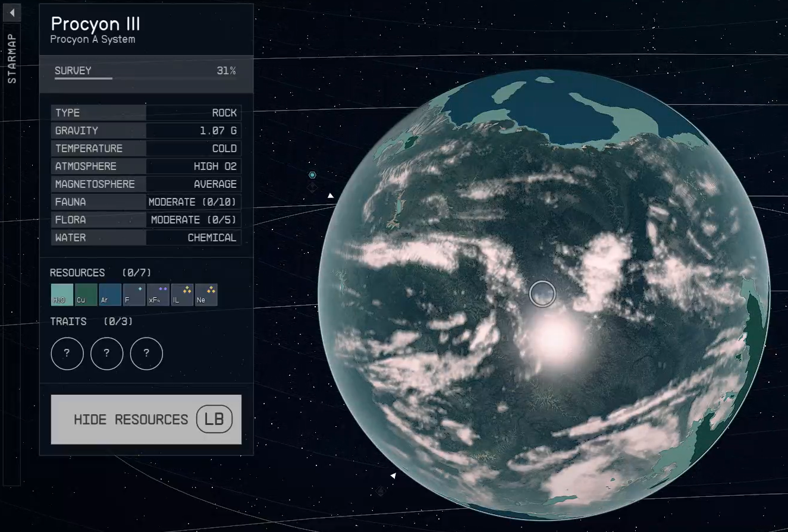Viewport: 788px width, 532px height.
Task: Select the H2O water resource icon
Action: (62, 295)
